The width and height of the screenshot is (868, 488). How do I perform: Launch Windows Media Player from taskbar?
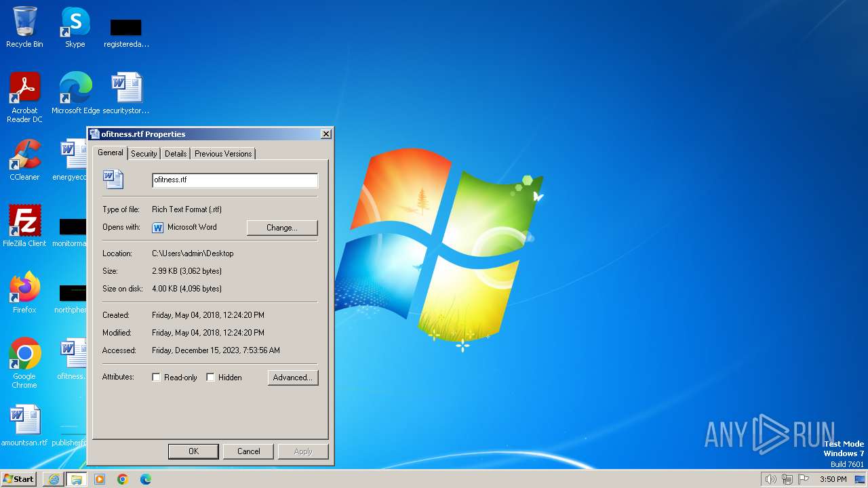tap(100, 479)
